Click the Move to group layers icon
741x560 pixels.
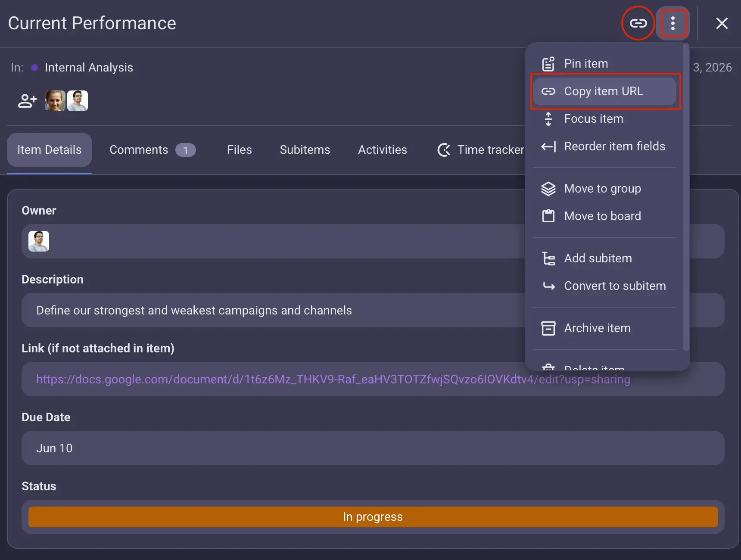click(x=548, y=189)
